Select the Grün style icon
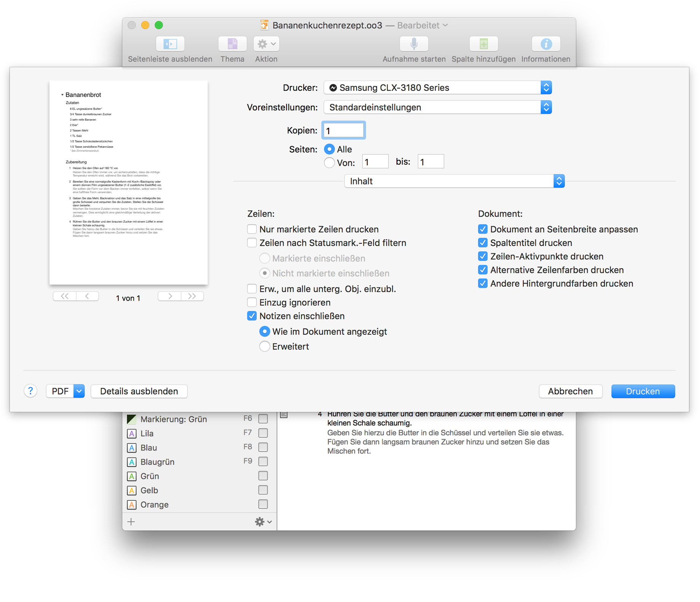This screenshot has height=602, width=700. (x=132, y=476)
